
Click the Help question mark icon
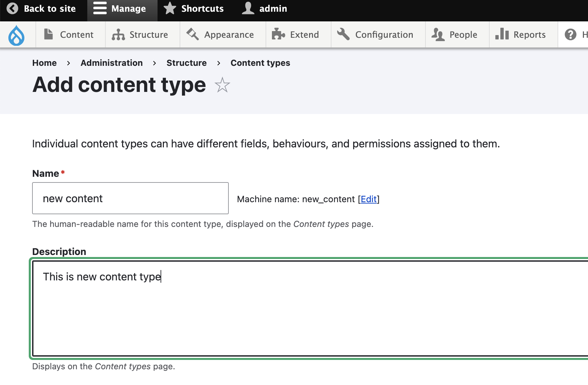click(571, 34)
